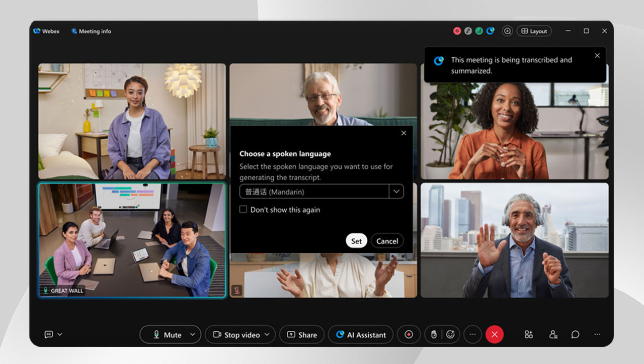End the meeting with red X button
This screenshot has width=644, height=364.
[495, 335]
